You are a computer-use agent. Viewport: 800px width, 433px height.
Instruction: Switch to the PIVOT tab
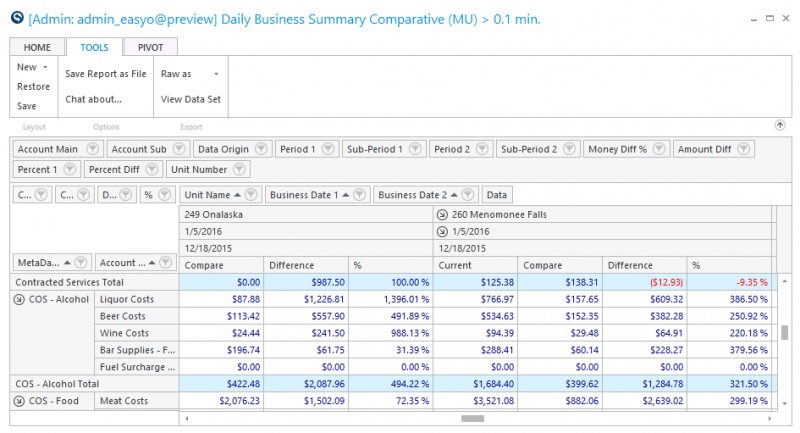coord(151,47)
